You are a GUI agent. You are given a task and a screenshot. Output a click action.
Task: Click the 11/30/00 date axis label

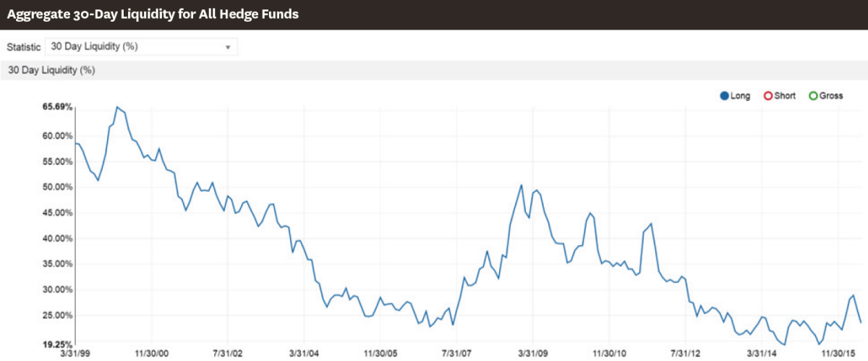[152, 354]
